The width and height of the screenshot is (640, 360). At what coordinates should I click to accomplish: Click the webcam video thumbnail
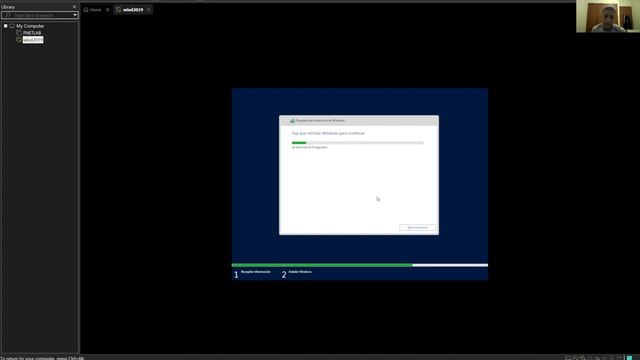coord(608,16)
